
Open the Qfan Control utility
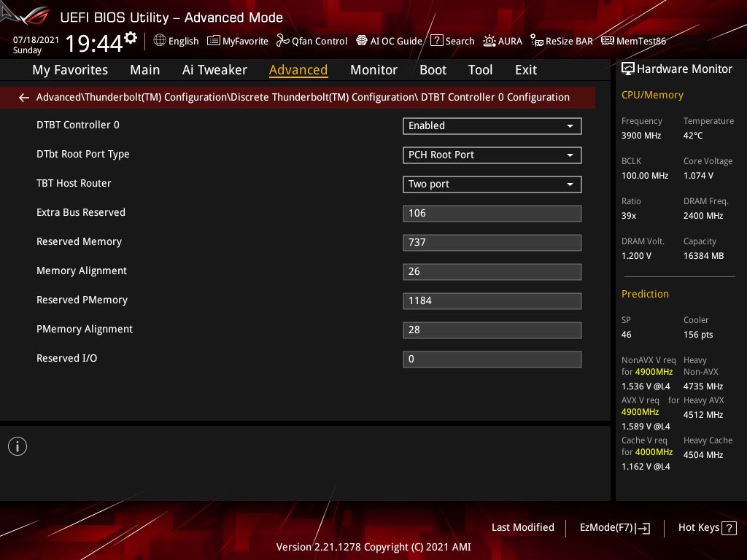coord(311,41)
